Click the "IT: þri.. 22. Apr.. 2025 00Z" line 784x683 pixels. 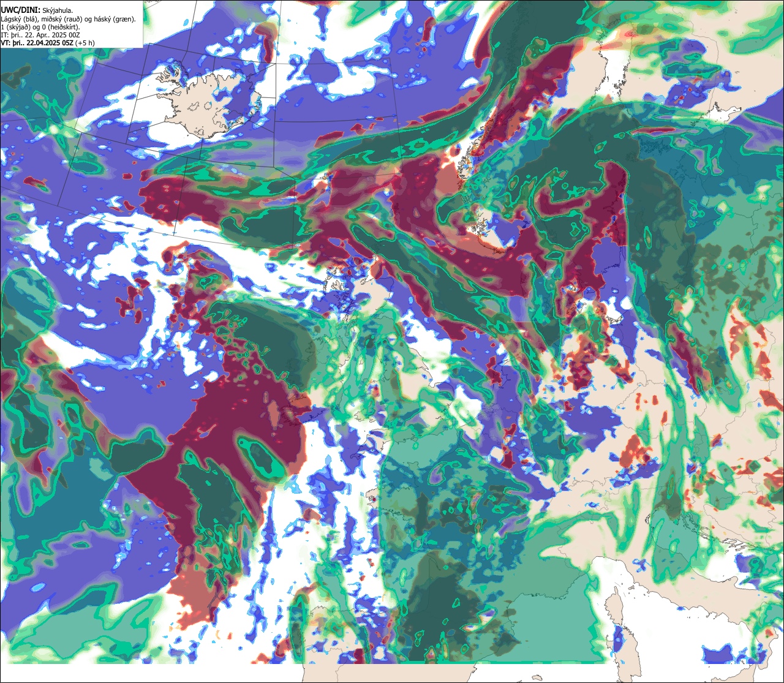[40, 36]
